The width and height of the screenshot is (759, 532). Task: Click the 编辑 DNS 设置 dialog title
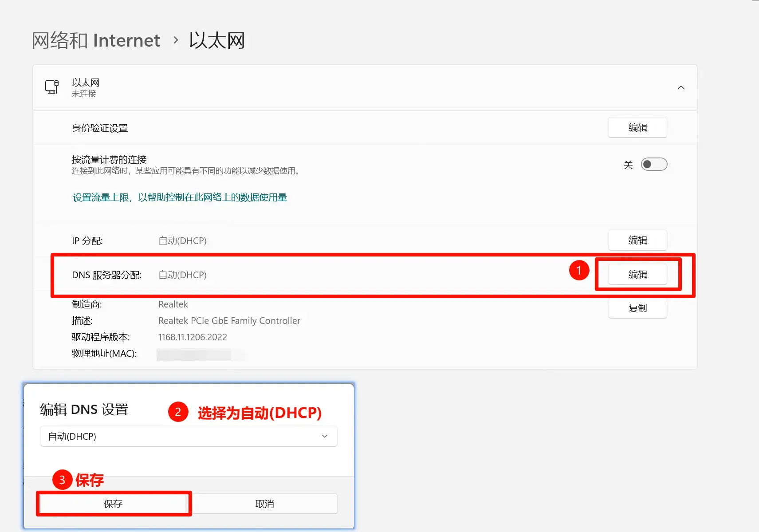tap(84, 409)
